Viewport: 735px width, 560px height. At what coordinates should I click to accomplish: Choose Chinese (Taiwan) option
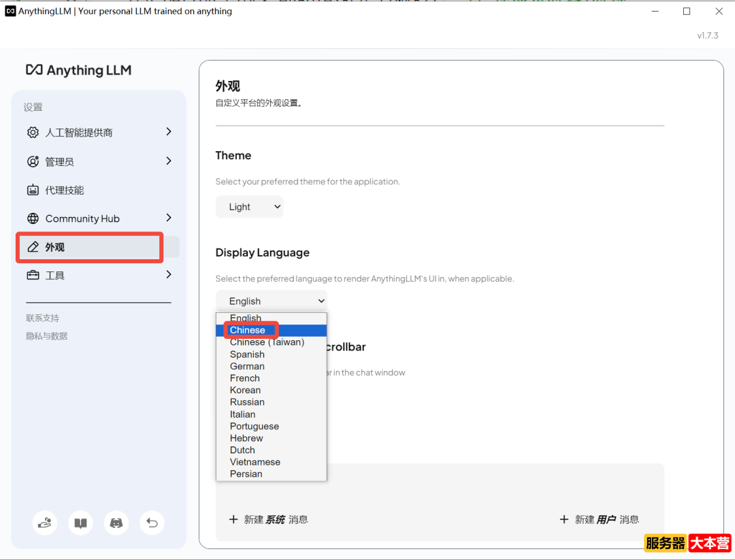(272, 342)
